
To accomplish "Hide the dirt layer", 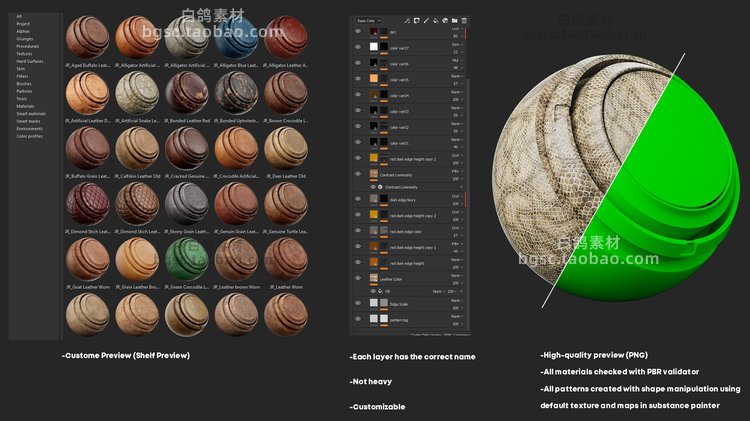I will [x=358, y=31].
